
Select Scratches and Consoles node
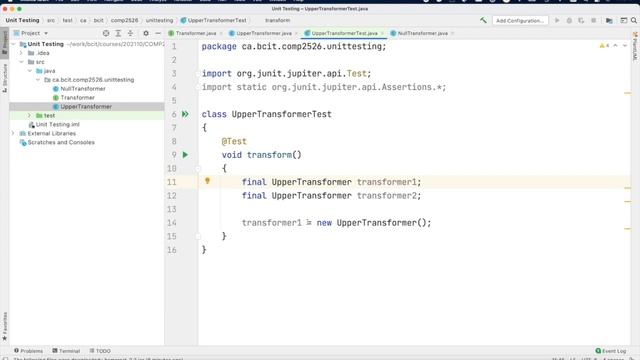(x=61, y=142)
